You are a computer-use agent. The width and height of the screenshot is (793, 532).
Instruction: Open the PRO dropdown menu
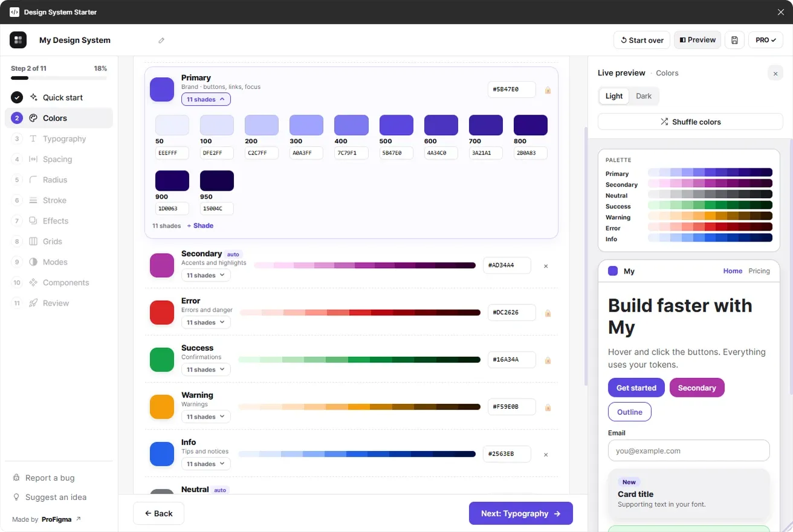point(766,40)
